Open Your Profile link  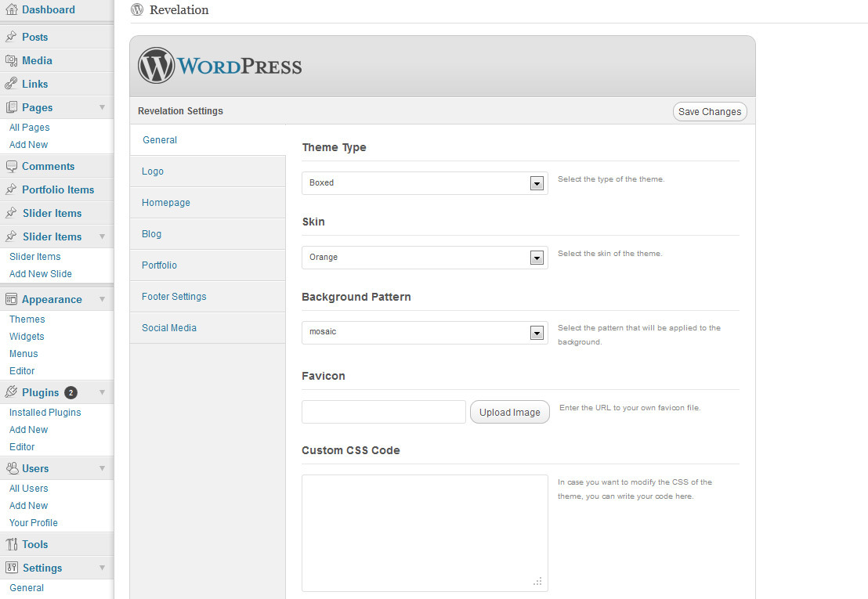click(x=33, y=523)
